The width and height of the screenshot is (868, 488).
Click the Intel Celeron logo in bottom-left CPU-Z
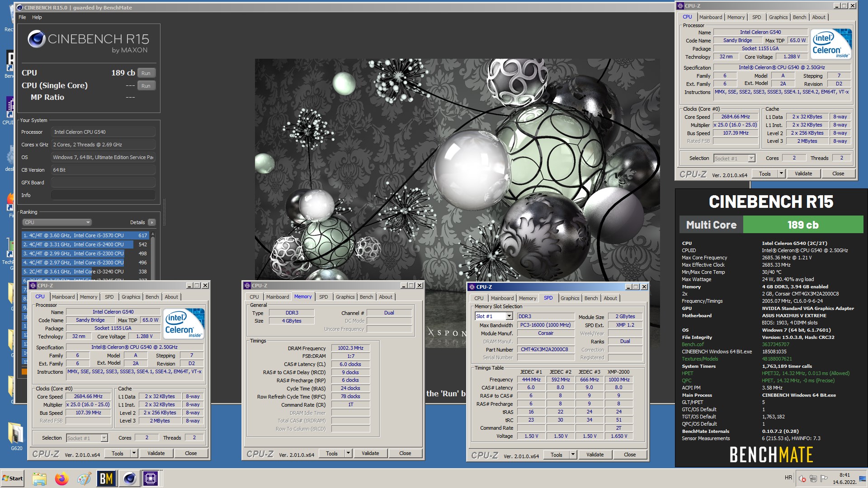click(x=184, y=324)
